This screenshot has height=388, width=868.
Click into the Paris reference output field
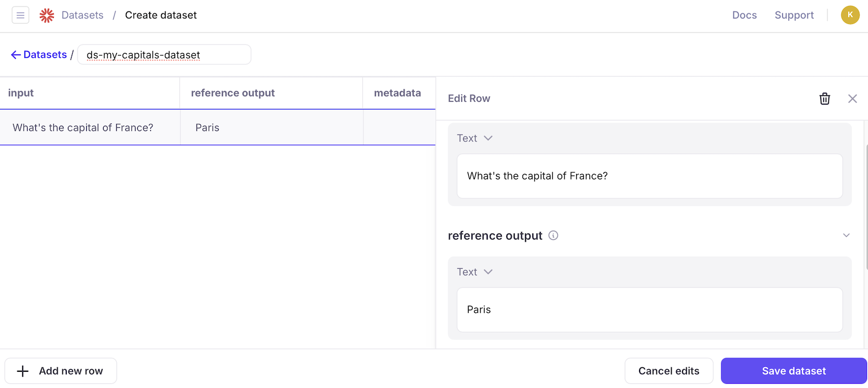tap(649, 310)
